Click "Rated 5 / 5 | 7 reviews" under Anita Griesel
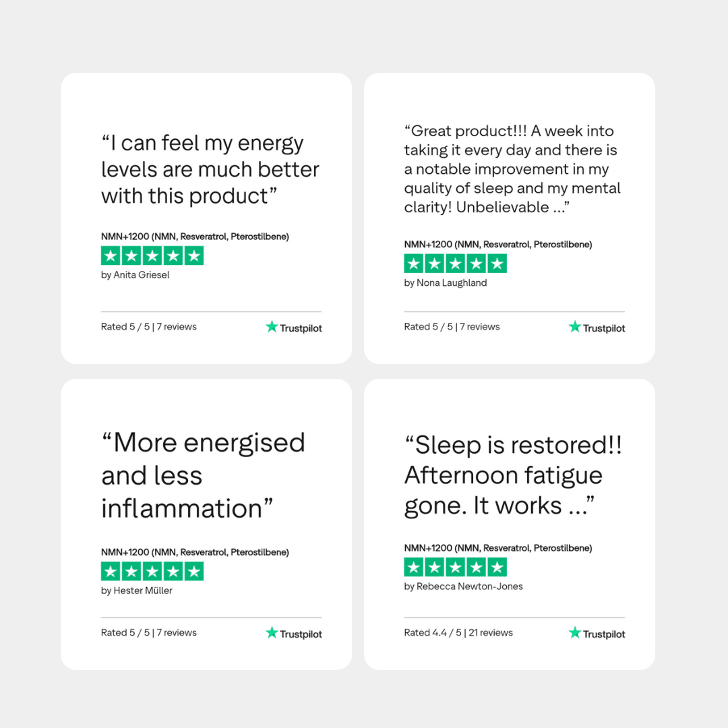Screen dimensions: 728x728 [x=149, y=327]
